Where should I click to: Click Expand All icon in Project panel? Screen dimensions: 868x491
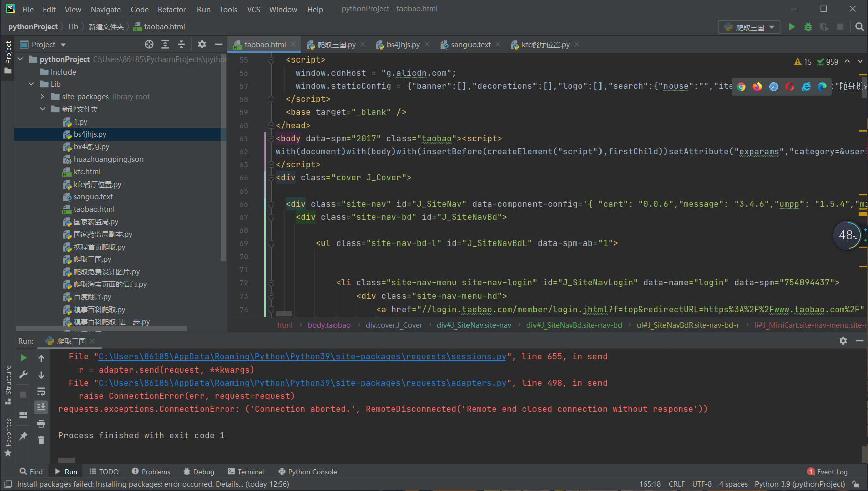[x=165, y=44]
